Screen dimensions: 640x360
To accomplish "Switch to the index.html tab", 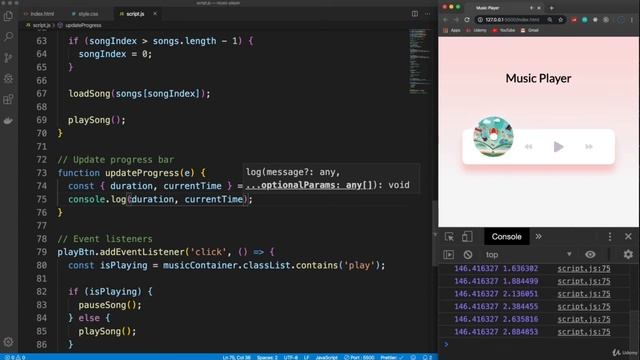I will (x=39, y=13).
